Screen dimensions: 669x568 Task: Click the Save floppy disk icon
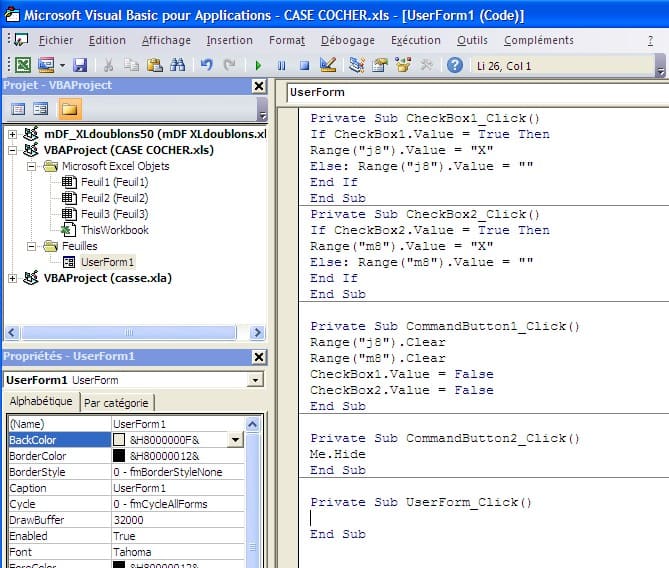tap(80, 65)
